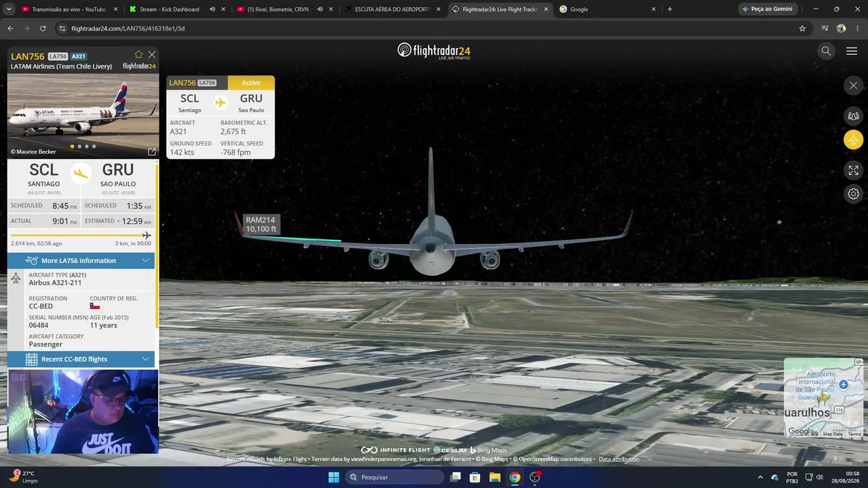
Task: Mute audio on Rival, Biometrix tab
Action: (320, 9)
